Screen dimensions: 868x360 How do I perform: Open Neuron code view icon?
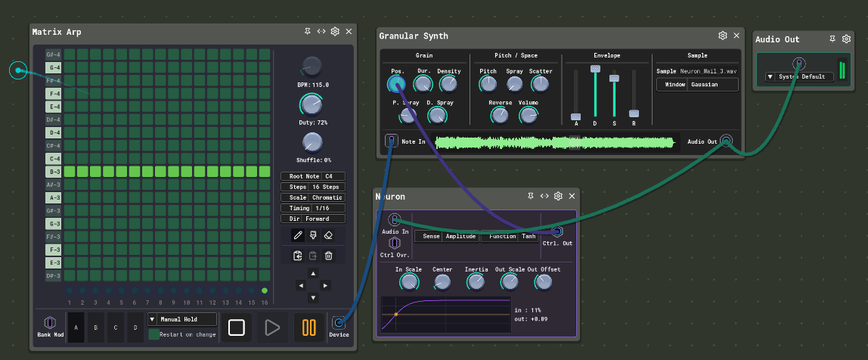[544, 196]
